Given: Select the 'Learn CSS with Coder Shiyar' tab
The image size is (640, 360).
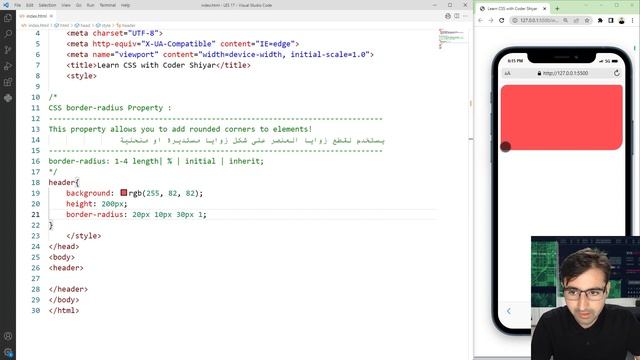Looking at the screenshot, I should click(x=513, y=8).
